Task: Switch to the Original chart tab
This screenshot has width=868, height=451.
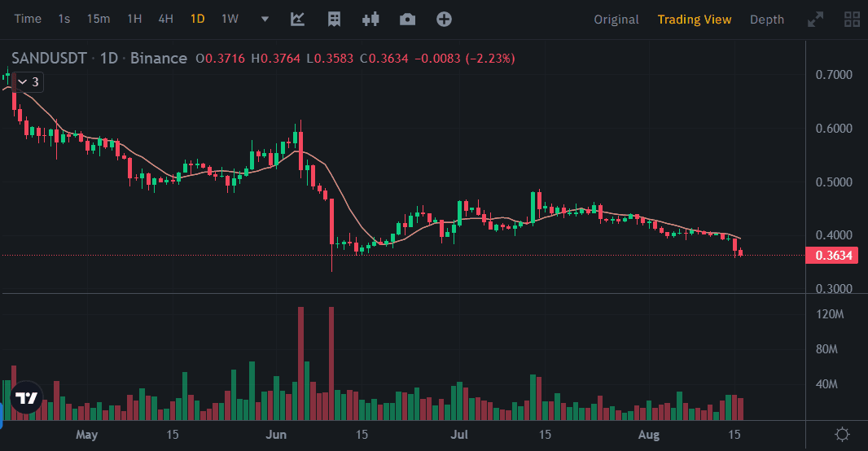Action: pyautogui.click(x=616, y=20)
